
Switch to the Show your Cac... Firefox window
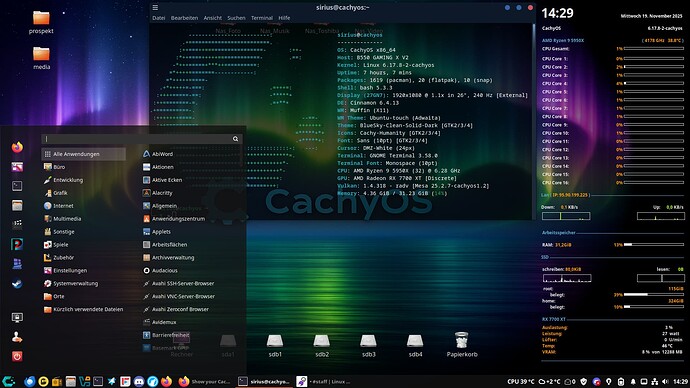[x=205, y=381]
